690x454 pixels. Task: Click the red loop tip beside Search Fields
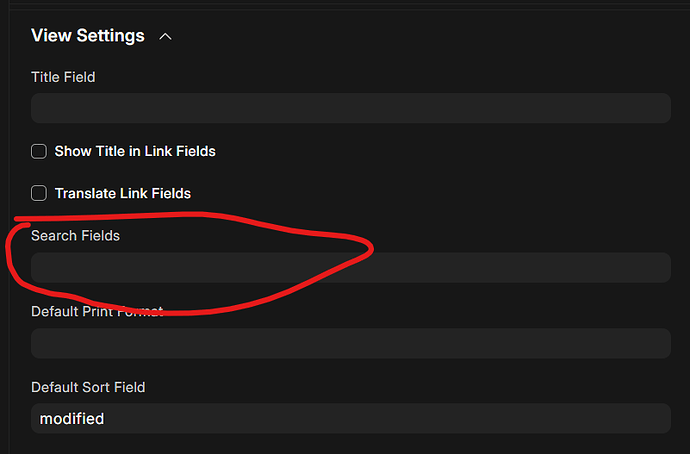click(369, 249)
